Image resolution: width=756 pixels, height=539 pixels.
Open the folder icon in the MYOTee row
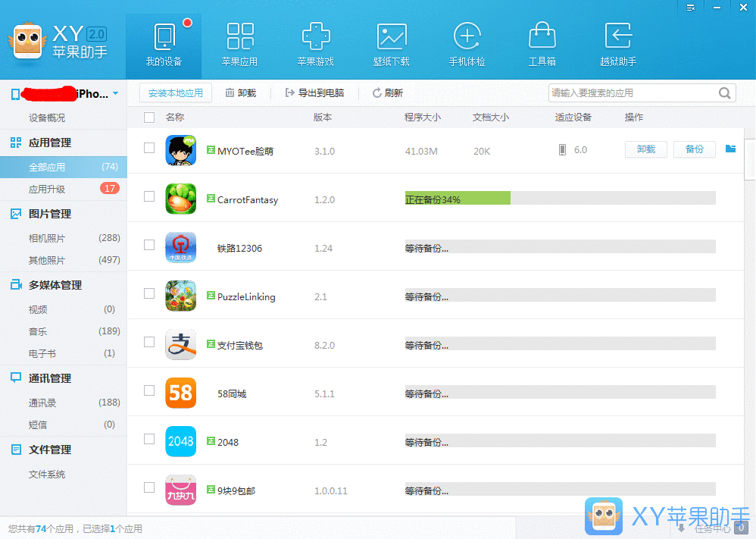click(x=729, y=150)
